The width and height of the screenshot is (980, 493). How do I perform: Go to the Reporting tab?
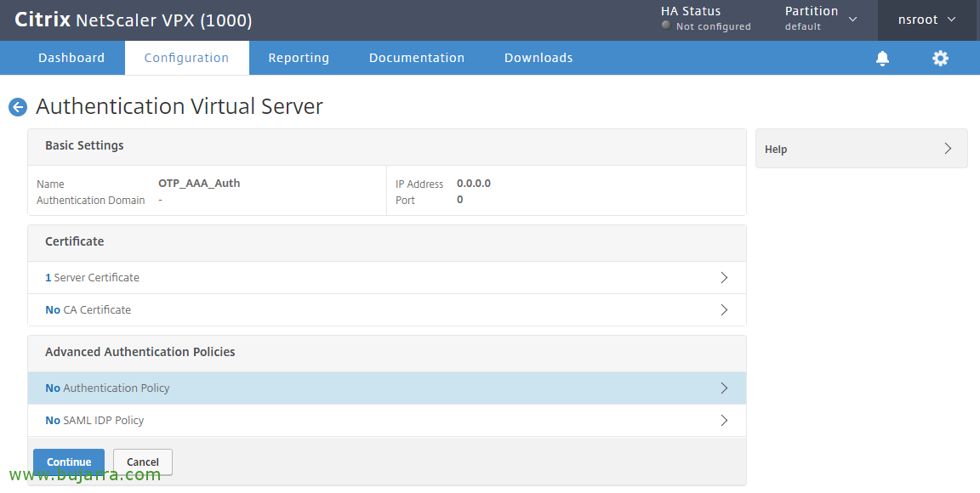tap(299, 58)
